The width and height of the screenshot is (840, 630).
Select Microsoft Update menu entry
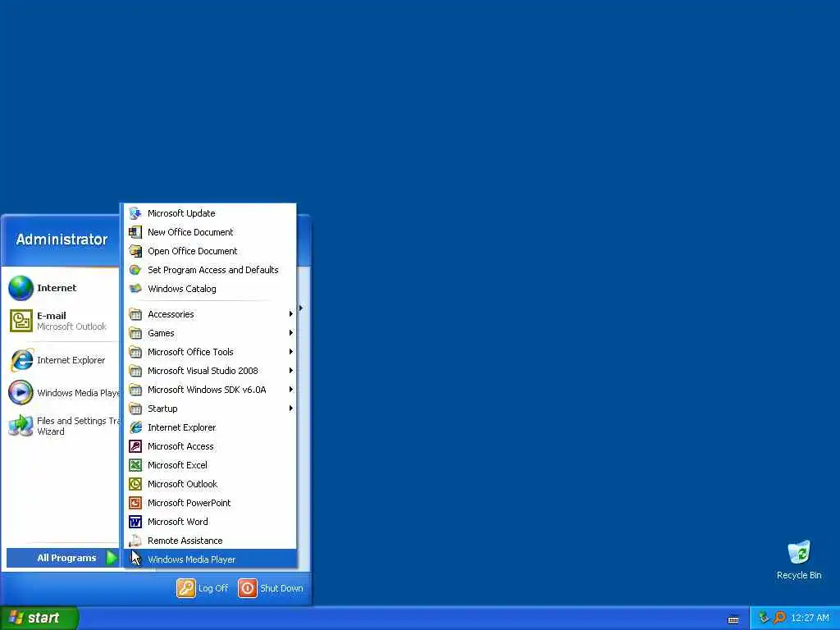pos(210,213)
